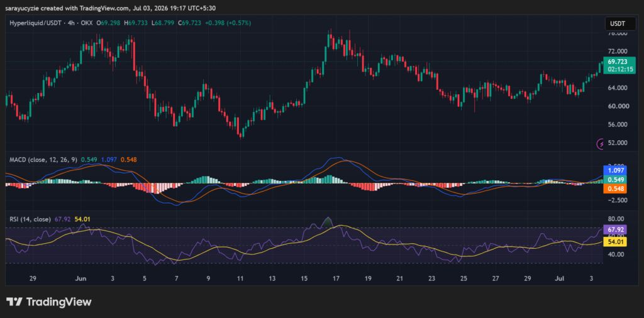Click the date 17 on time axis
Image resolution: width=644 pixels, height=318 pixels.
pyautogui.click(x=336, y=278)
